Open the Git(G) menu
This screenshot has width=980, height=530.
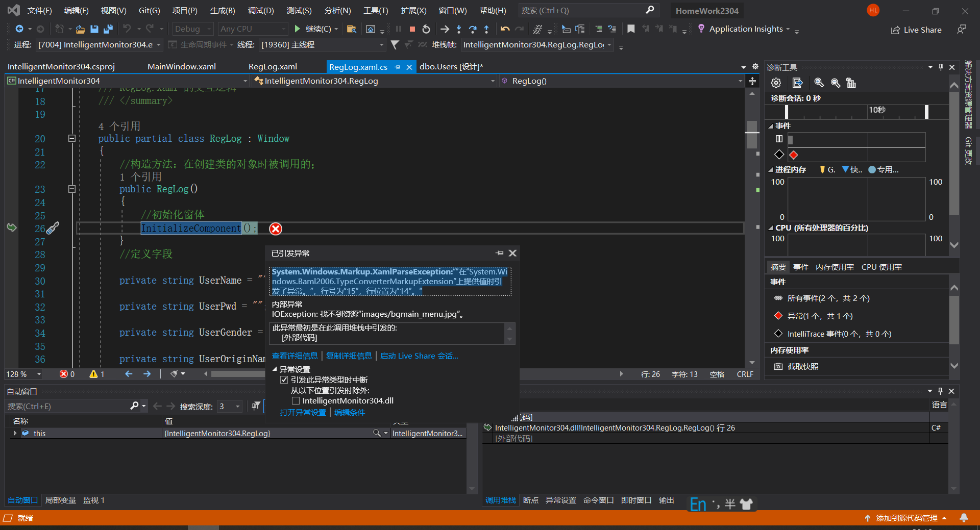click(150, 10)
